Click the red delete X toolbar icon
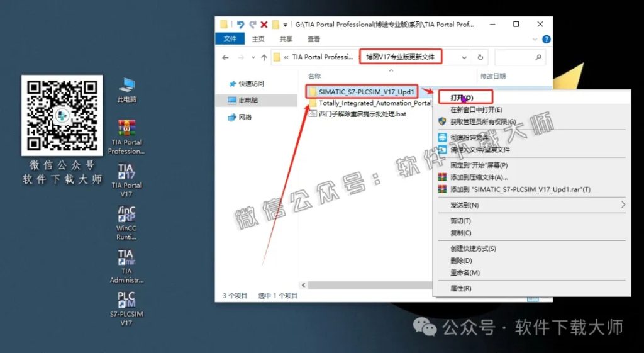Screen dimensions: 644x353 pos(264,25)
